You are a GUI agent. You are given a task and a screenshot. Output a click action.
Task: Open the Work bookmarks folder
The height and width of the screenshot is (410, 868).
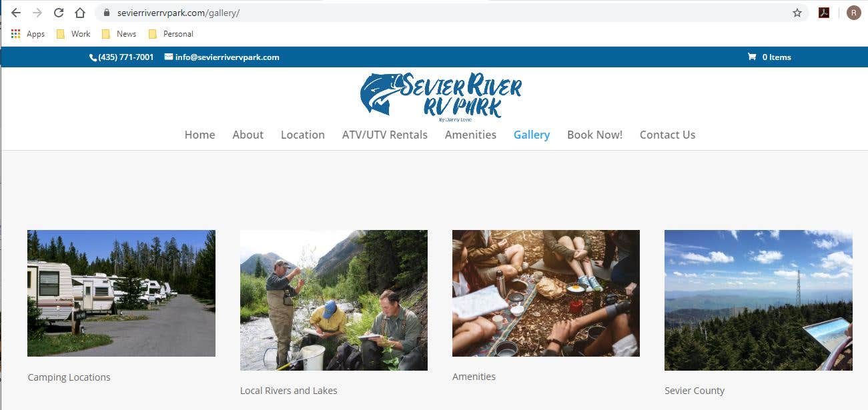click(x=73, y=34)
